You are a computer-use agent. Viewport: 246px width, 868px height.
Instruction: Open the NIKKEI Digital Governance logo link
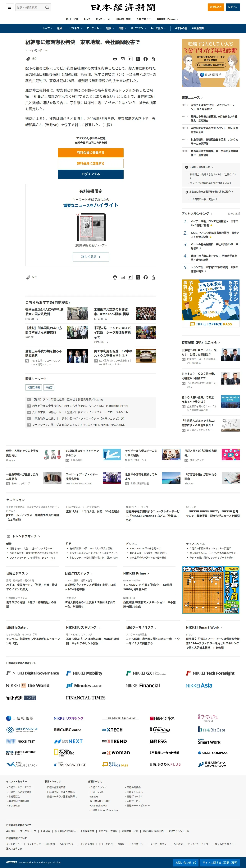coord(32,673)
